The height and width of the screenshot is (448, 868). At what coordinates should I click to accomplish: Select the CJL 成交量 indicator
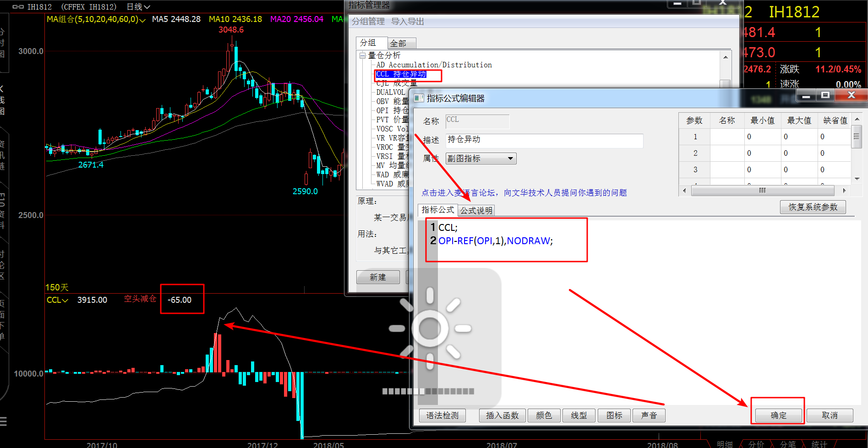[397, 83]
